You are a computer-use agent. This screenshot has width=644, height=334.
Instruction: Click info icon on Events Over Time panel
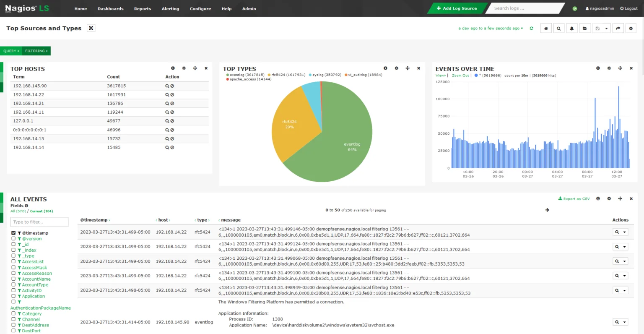(598, 68)
